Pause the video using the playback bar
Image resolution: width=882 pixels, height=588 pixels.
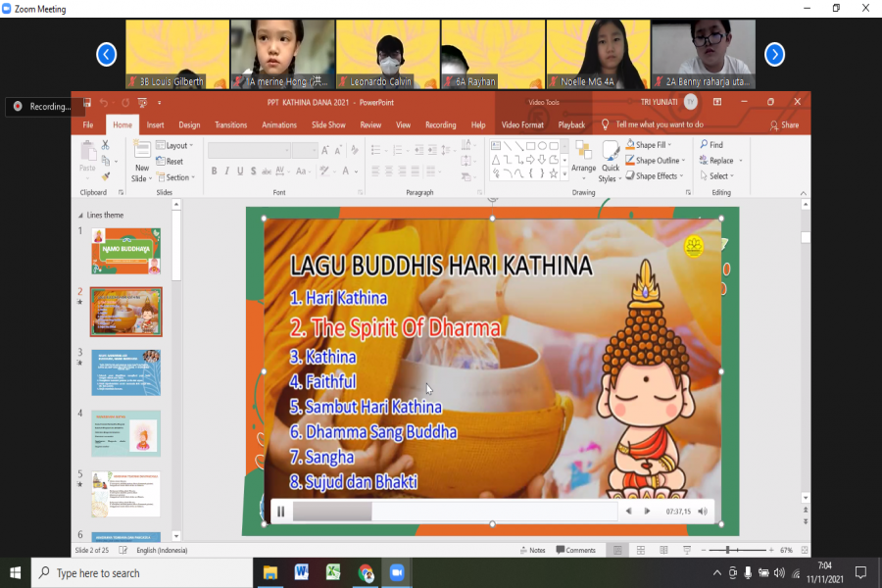[x=280, y=511]
